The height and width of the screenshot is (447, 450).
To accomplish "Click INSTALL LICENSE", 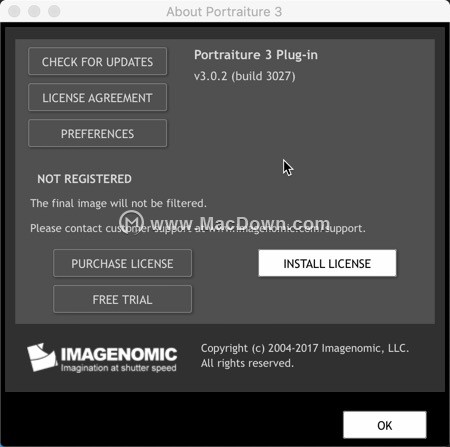I will click(327, 263).
